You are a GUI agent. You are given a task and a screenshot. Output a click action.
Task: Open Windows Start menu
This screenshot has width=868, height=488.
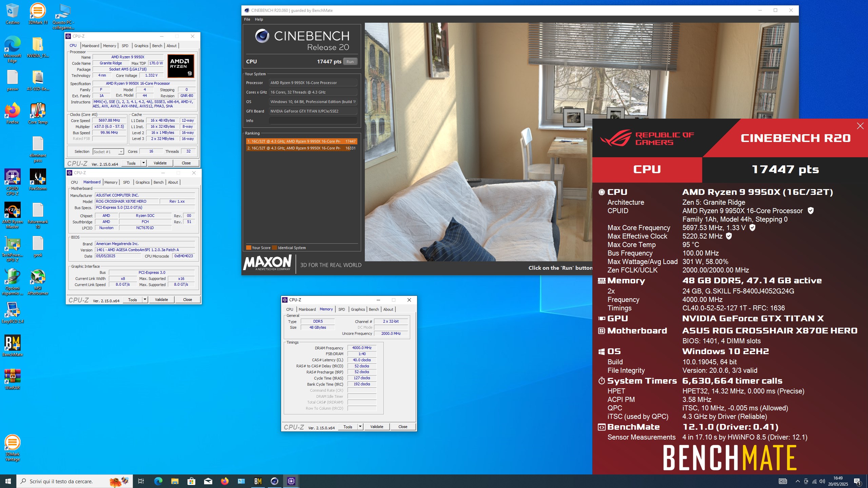[8, 481]
